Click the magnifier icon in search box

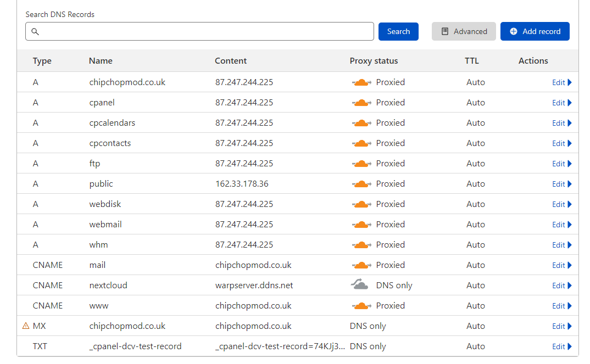click(x=35, y=32)
